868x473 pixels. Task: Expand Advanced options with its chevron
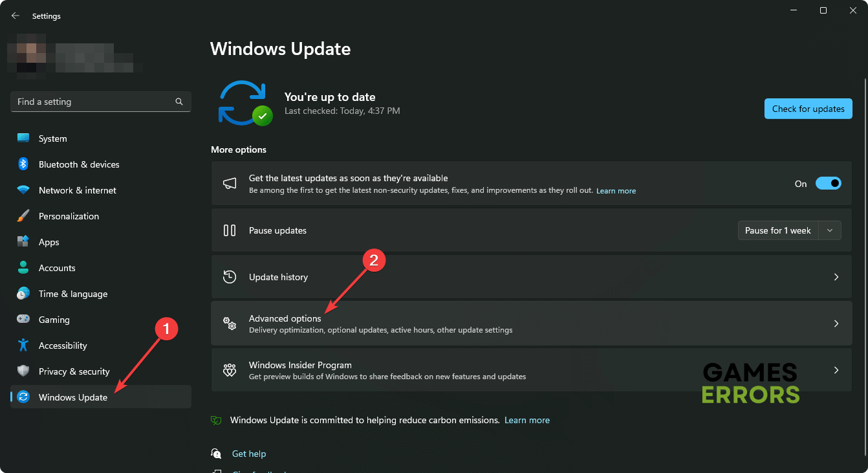[836, 324]
